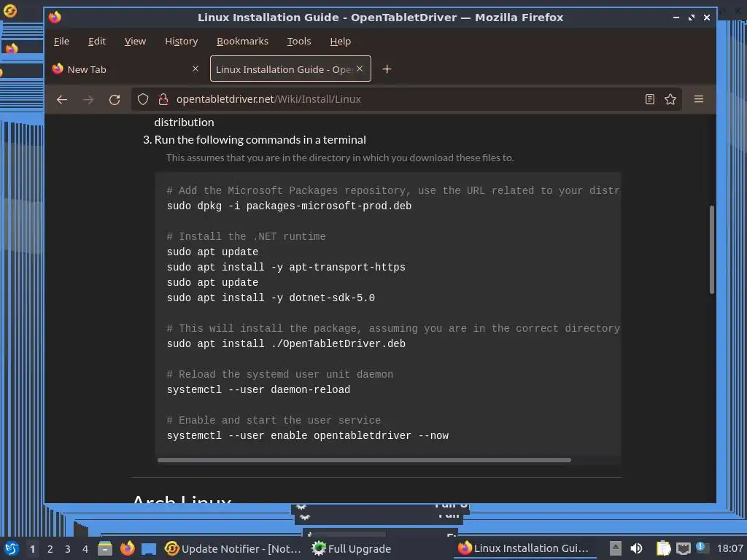
Task: Open the network status tray icon
Action: 683,548
